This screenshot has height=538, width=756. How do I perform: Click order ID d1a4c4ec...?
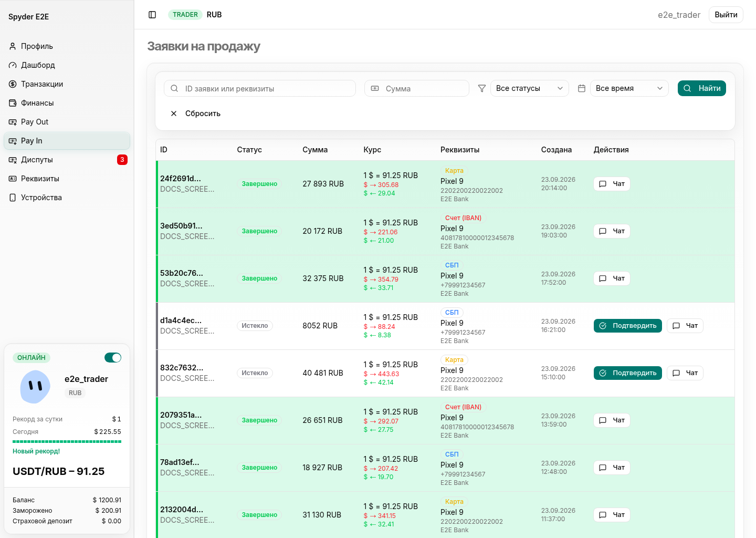(181, 320)
